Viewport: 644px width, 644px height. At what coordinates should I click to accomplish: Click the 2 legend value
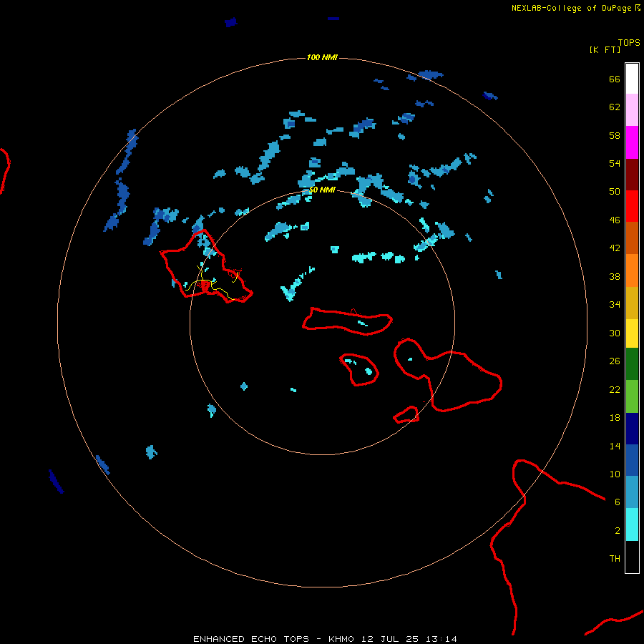[618, 530]
